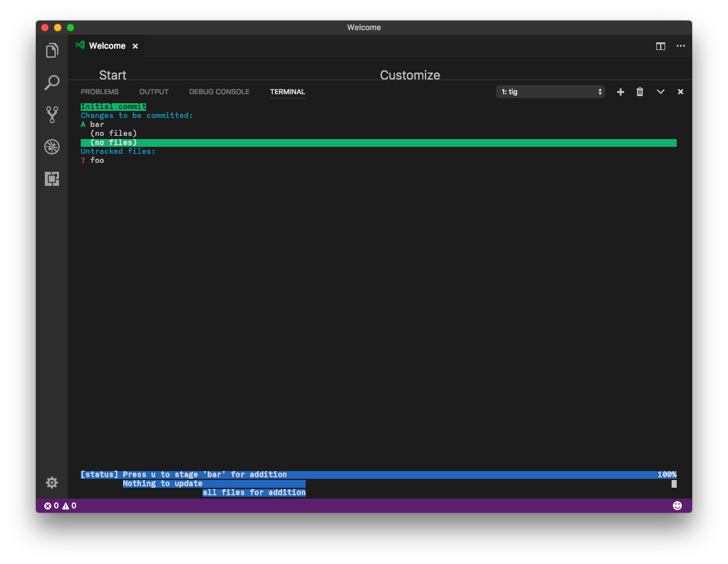Click the 'Start' heading on Welcome page
728x564 pixels.
[x=112, y=75]
